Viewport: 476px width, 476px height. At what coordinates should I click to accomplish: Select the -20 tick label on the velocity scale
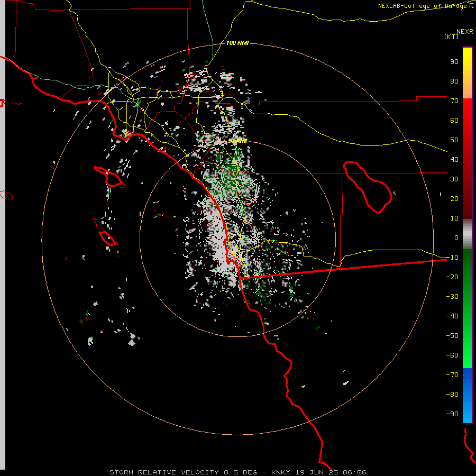click(452, 277)
